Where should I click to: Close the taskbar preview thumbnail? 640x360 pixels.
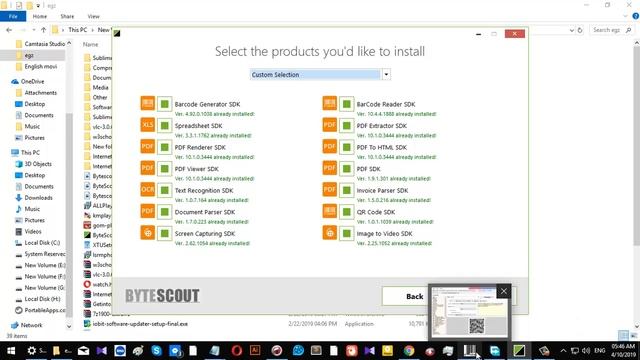pos(504,291)
